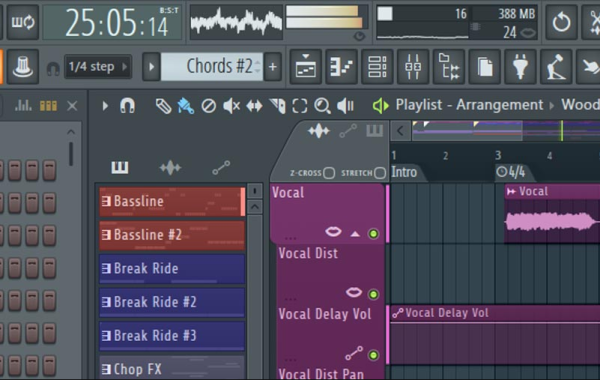
Task: Click the undo history circular arrow icon
Action: (561, 22)
